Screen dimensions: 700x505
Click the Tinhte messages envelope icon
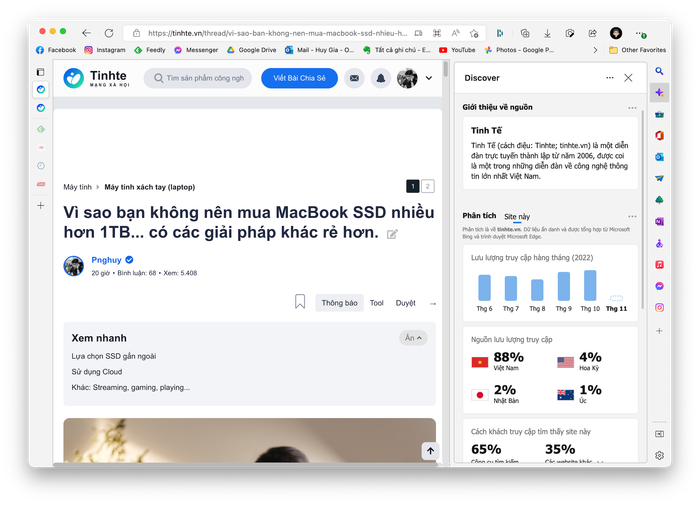point(354,78)
